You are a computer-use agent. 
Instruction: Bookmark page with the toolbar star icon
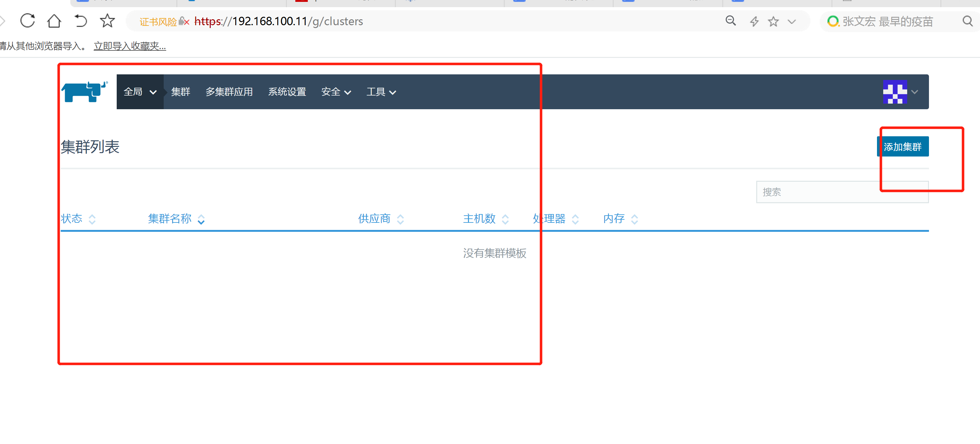tap(107, 21)
